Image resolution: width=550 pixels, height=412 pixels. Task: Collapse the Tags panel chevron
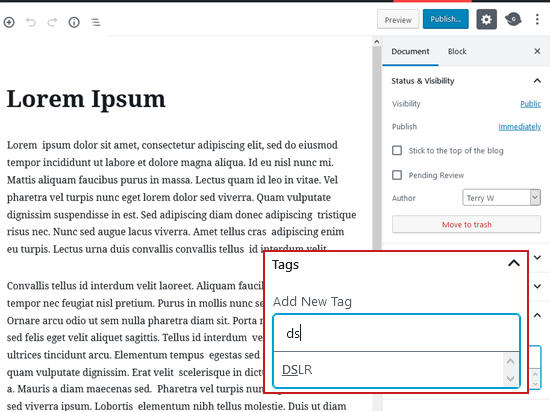514,263
